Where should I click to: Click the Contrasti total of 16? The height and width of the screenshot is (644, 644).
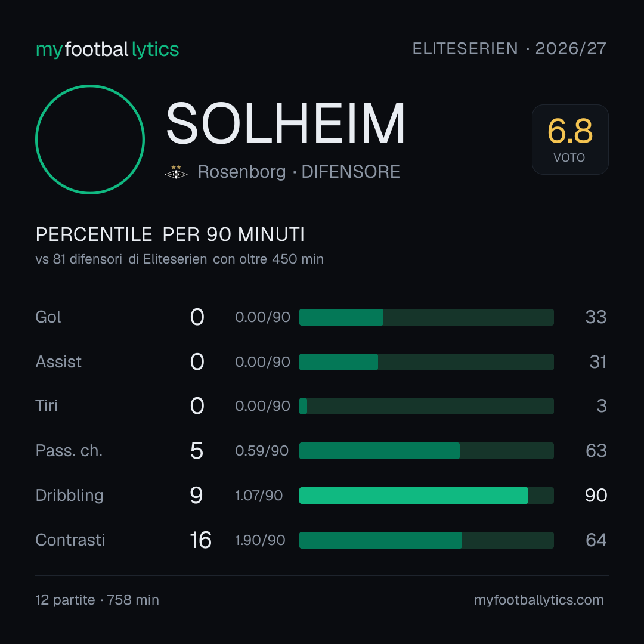(200, 540)
